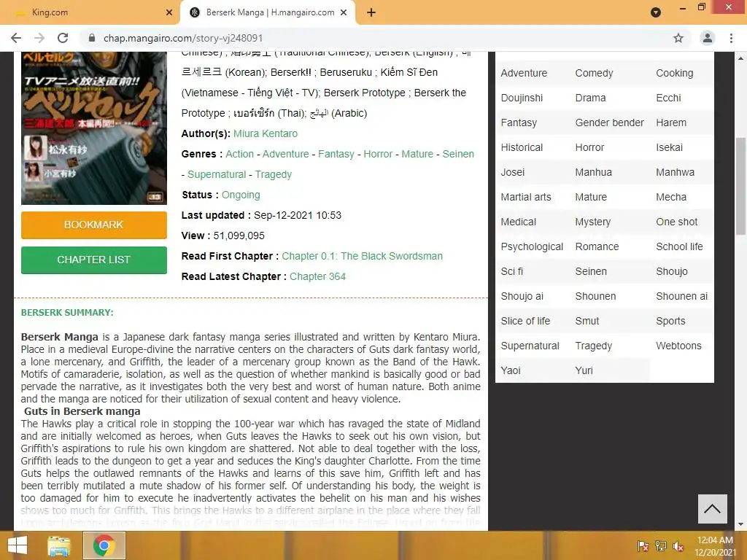Go back using the browser back arrow
This screenshot has width=747, height=560.
pyautogui.click(x=16, y=38)
